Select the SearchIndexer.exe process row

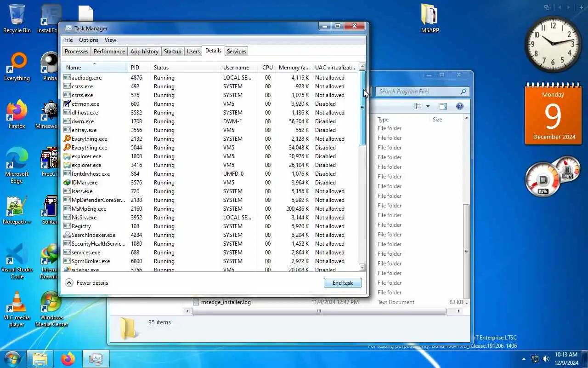(x=210, y=235)
